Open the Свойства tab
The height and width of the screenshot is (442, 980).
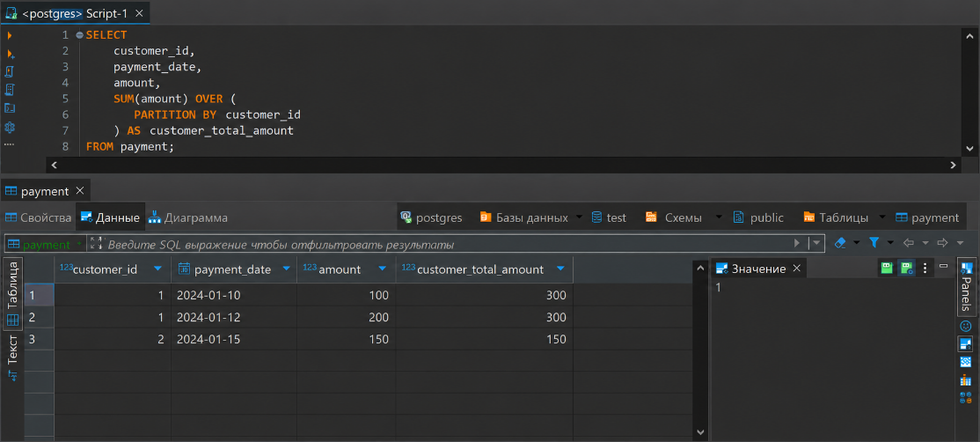pyautogui.click(x=38, y=217)
